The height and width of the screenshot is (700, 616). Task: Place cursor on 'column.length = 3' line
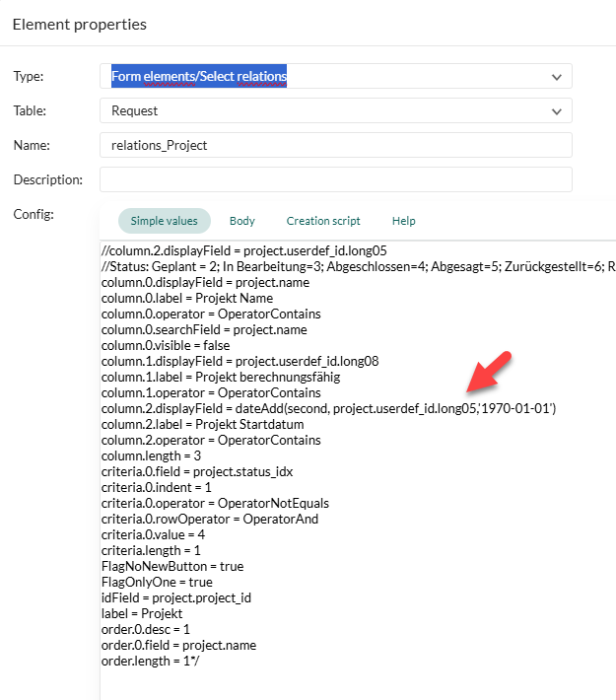point(153,455)
